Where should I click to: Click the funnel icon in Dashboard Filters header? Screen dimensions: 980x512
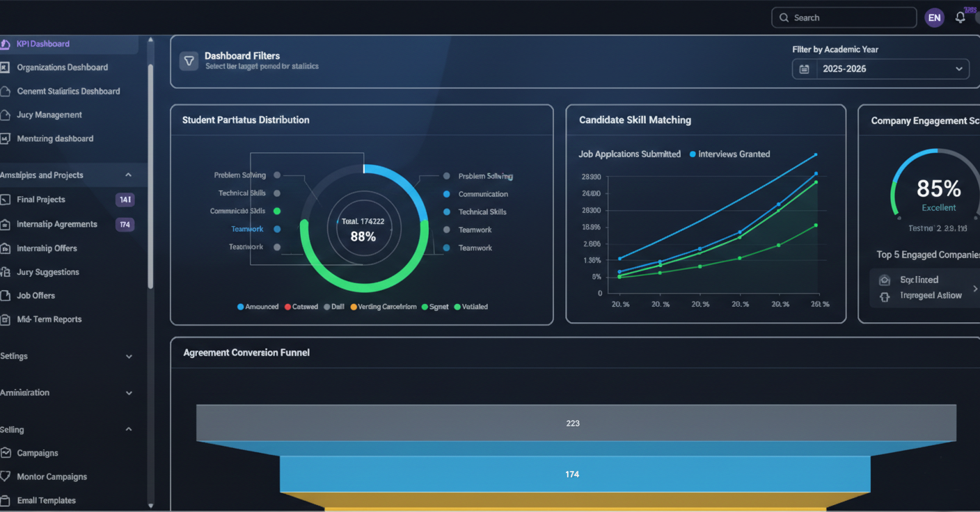pos(189,61)
